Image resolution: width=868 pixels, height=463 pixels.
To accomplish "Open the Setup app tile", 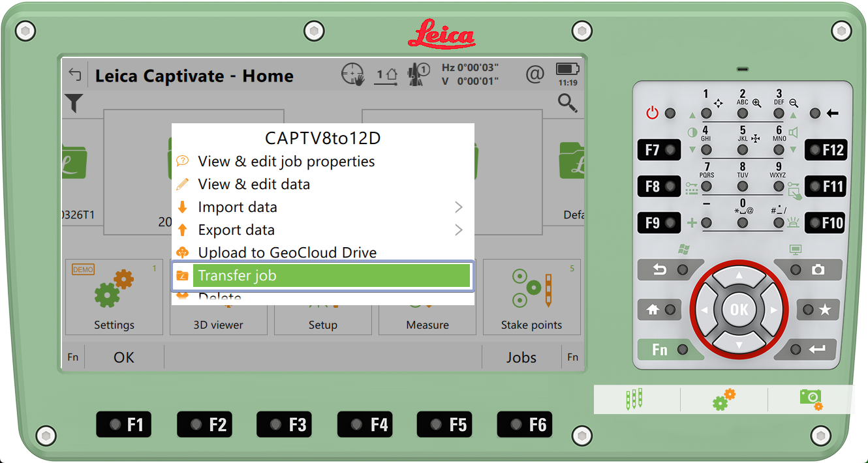I will coord(323,320).
